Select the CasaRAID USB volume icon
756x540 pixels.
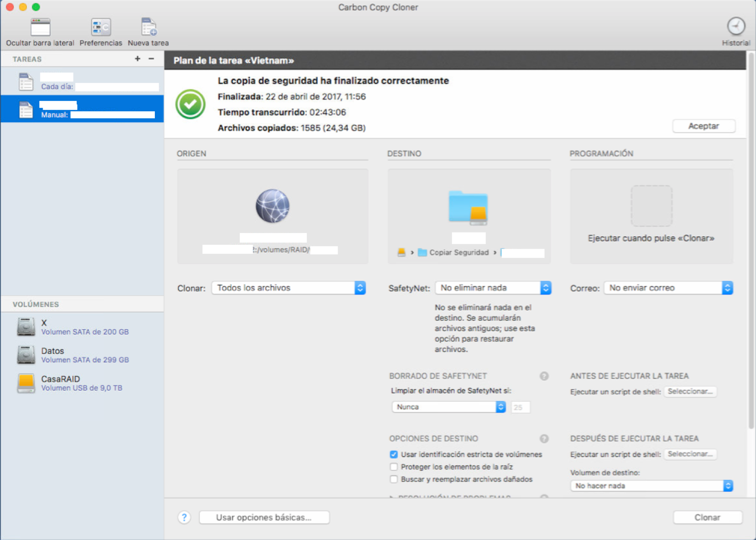point(26,383)
